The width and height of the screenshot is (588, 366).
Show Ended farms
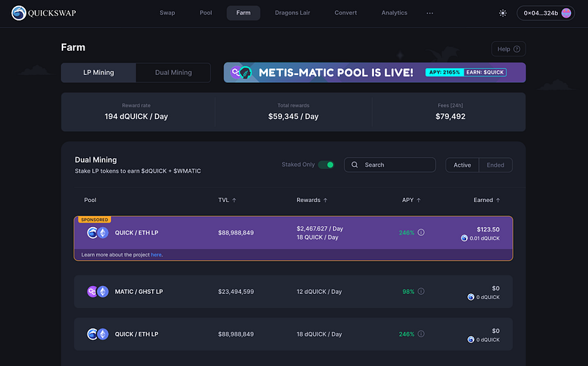click(495, 165)
